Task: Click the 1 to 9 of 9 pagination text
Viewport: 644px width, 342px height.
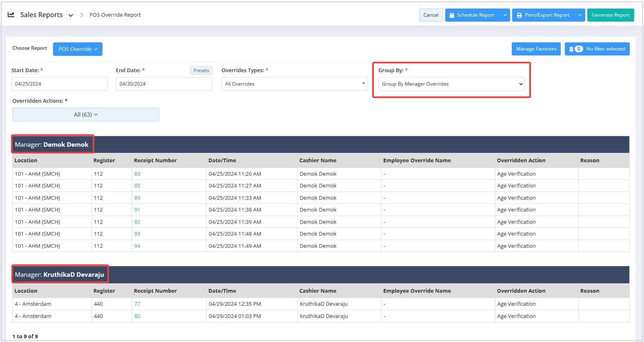Action: [25, 336]
